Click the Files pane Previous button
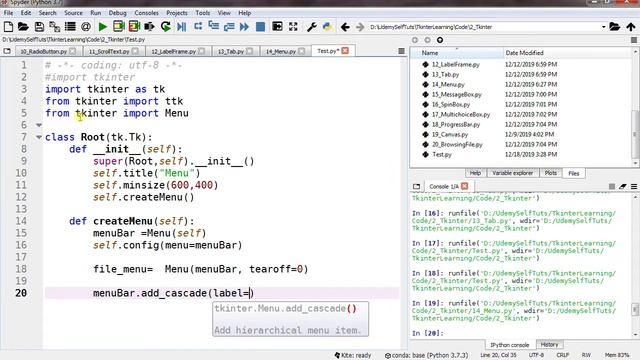The height and width of the screenshot is (360, 640). (415, 40)
